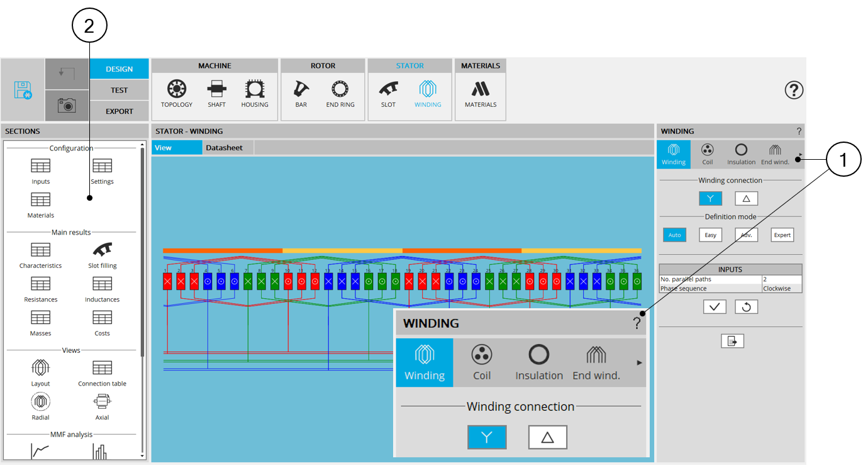Choose Expert definition mode
The height and width of the screenshot is (468, 868).
782,235
